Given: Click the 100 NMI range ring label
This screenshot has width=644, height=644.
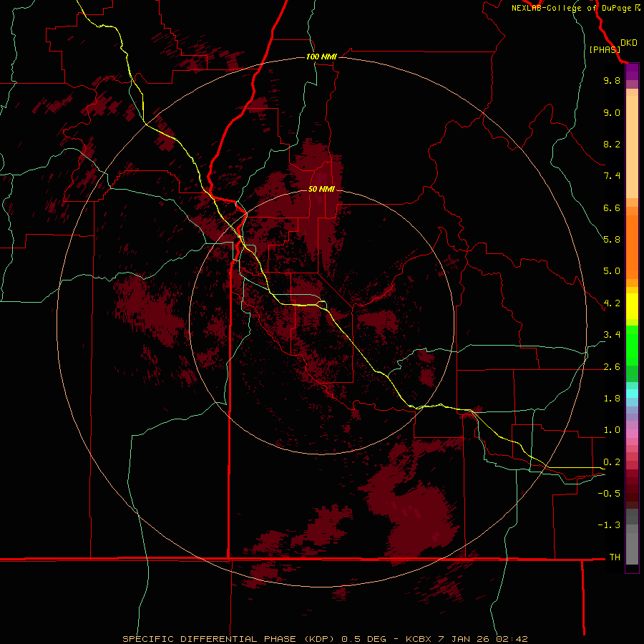Looking at the screenshot, I should coord(321,57).
